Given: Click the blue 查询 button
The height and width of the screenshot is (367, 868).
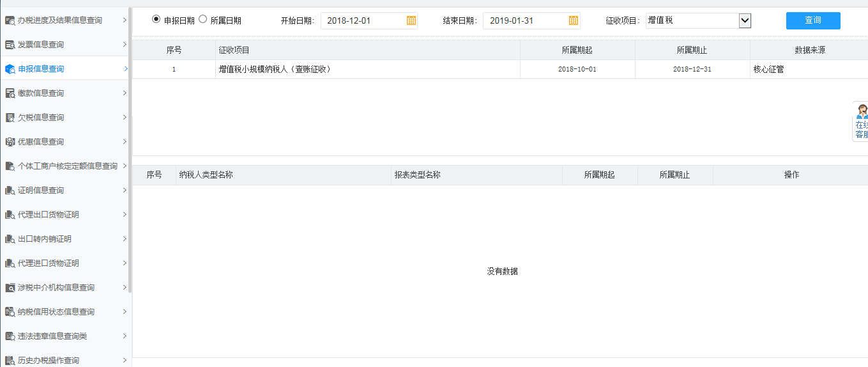Looking at the screenshot, I should point(812,20).
